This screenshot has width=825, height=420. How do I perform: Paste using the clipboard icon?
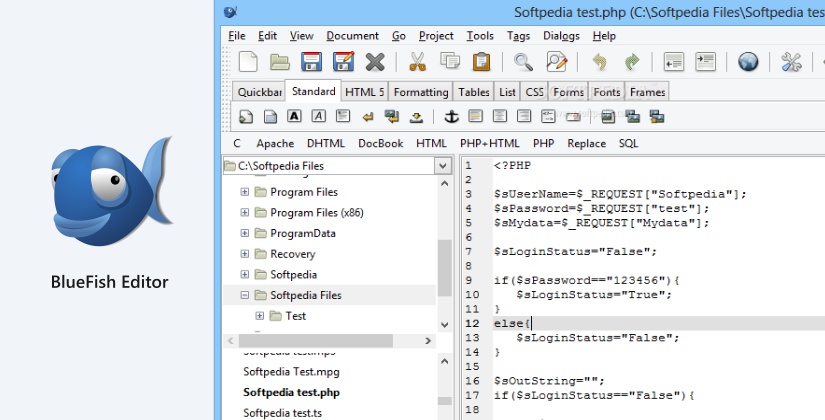(x=482, y=62)
